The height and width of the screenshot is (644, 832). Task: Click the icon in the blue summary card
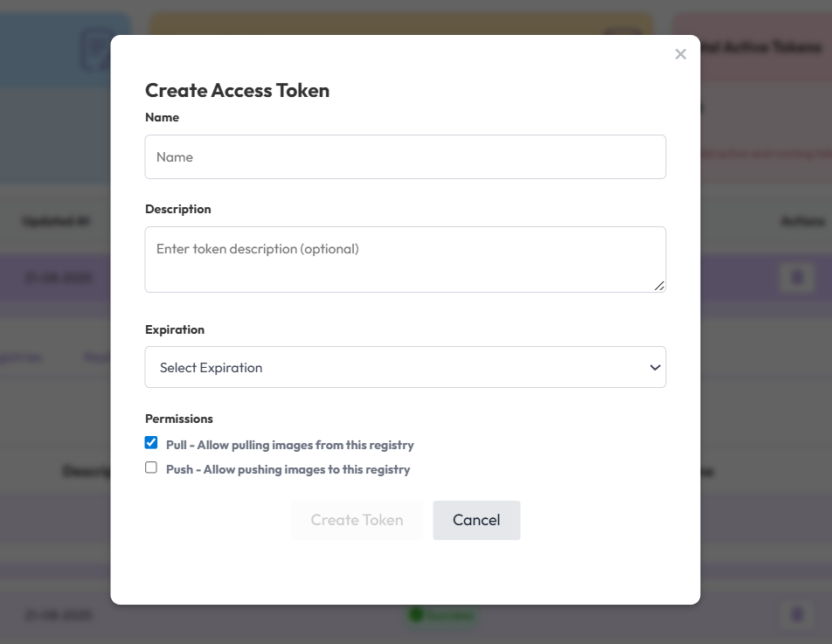pos(94,49)
